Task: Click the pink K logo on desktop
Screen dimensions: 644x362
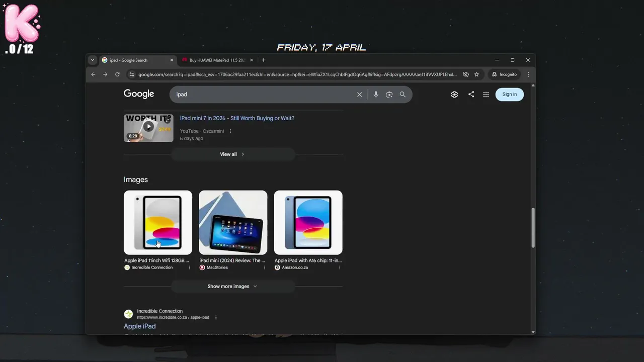Action: (21, 24)
